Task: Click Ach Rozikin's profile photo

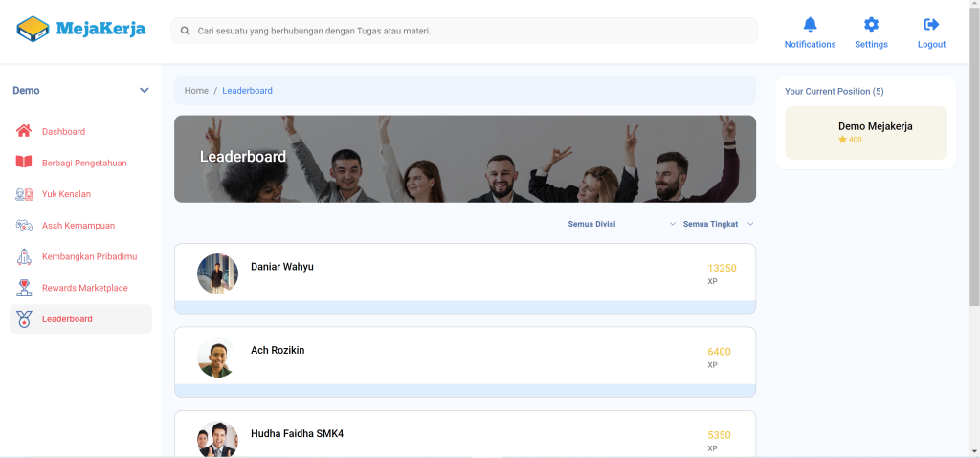Action: click(x=217, y=358)
